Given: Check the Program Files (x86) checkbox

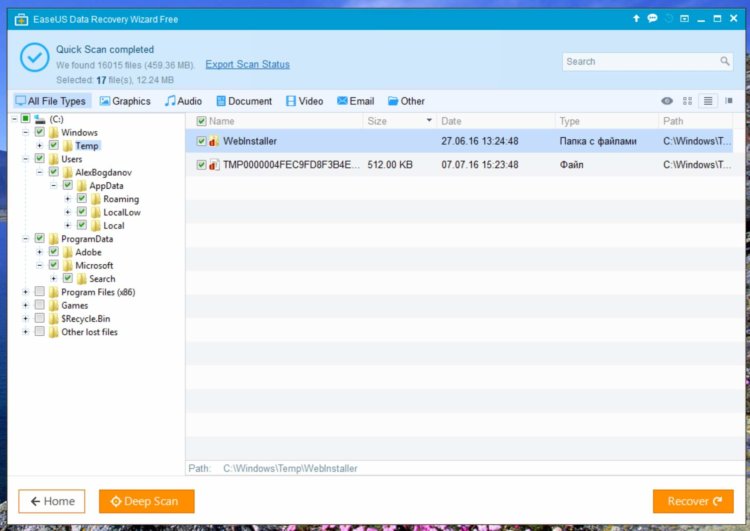Looking at the screenshot, I should pyautogui.click(x=40, y=291).
